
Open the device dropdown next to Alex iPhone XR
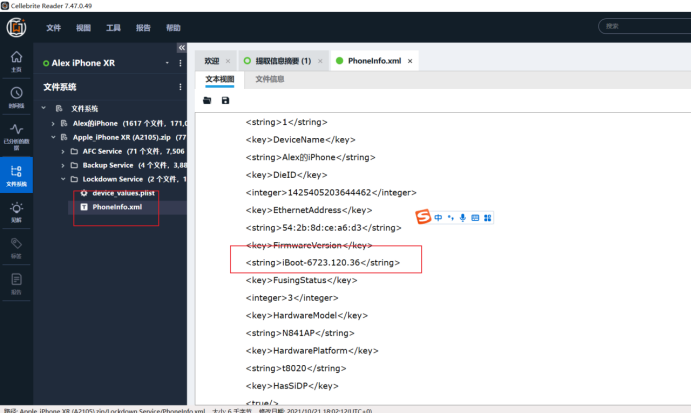167,63
